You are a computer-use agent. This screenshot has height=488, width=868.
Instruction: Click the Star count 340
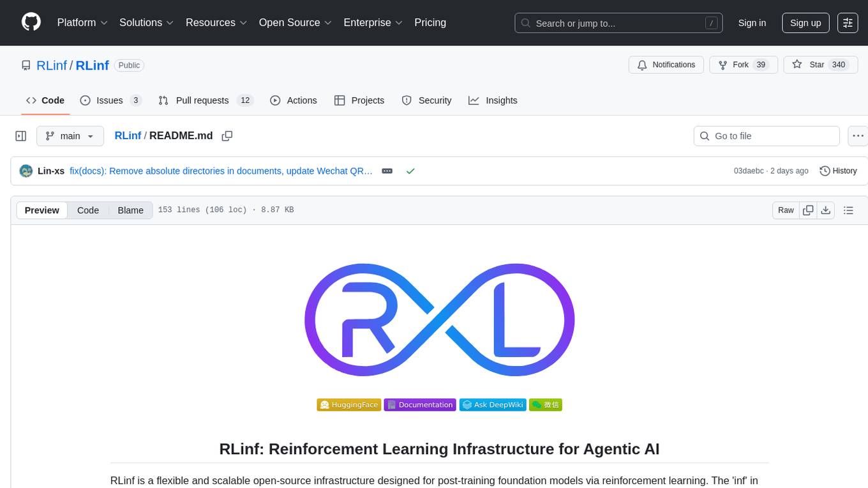tap(839, 65)
